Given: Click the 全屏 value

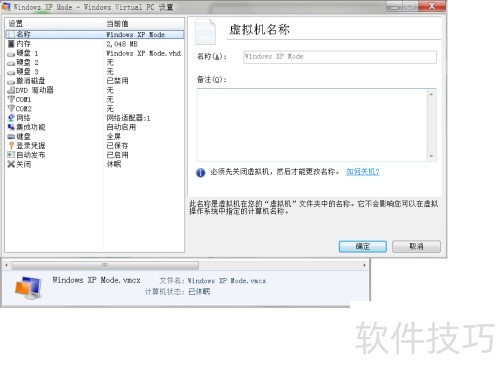Looking at the screenshot, I should click(114, 136).
